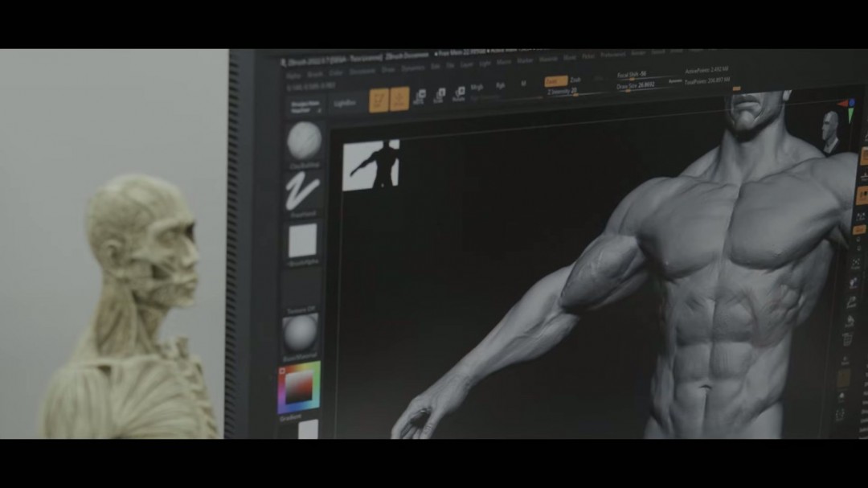Select the Scale gizmo icon
Viewport: 868px width, 488px height.
point(439,96)
